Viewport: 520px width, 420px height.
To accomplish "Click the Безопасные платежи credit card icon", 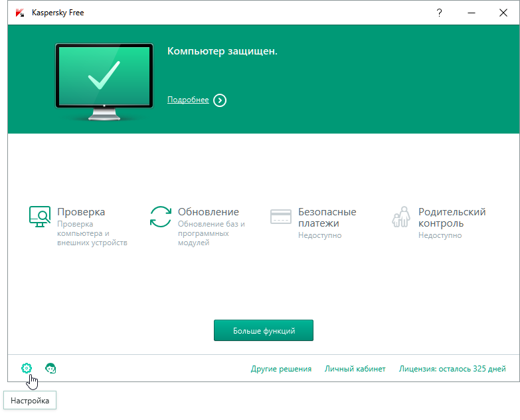I will (x=280, y=217).
